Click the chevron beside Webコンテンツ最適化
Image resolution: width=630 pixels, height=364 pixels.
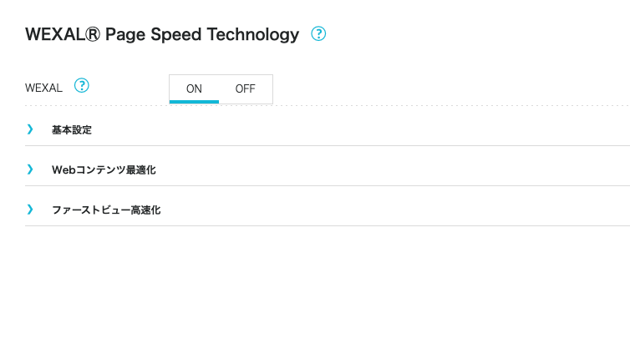click(30, 169)
